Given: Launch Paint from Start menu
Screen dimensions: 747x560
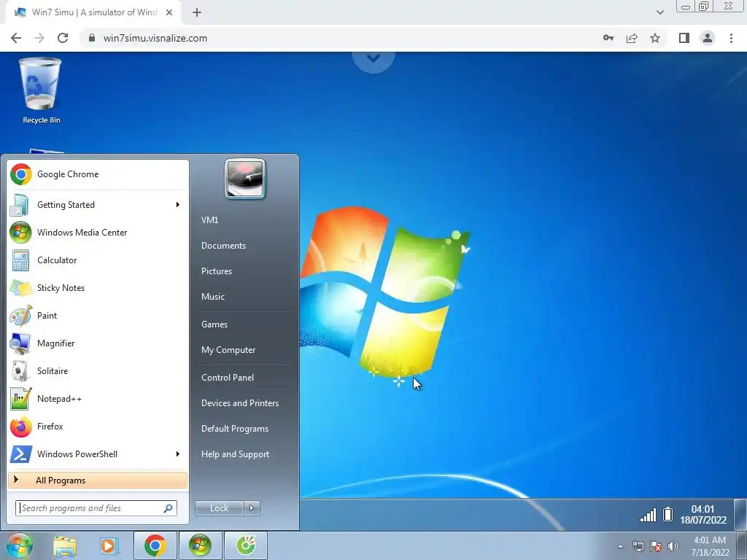Looking at the screenshot, I should click(x=98, y=315).
